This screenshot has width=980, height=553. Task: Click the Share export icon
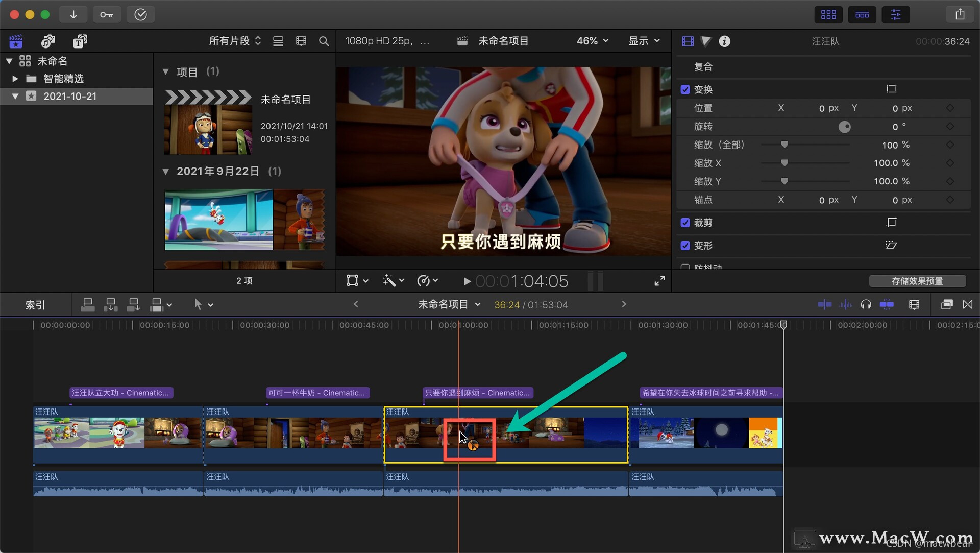pyautogui.click(x=960, y=14)
